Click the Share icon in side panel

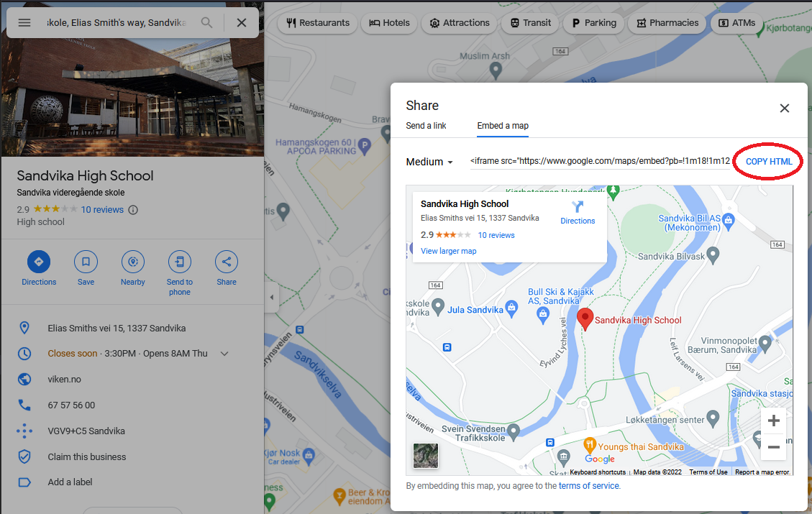(x=227, y=262)
